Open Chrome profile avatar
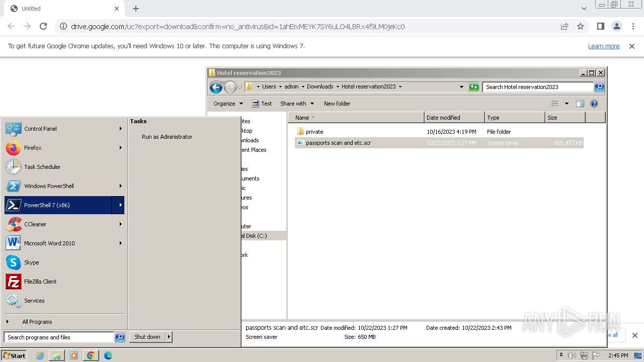644x362 pixels. 617,26
